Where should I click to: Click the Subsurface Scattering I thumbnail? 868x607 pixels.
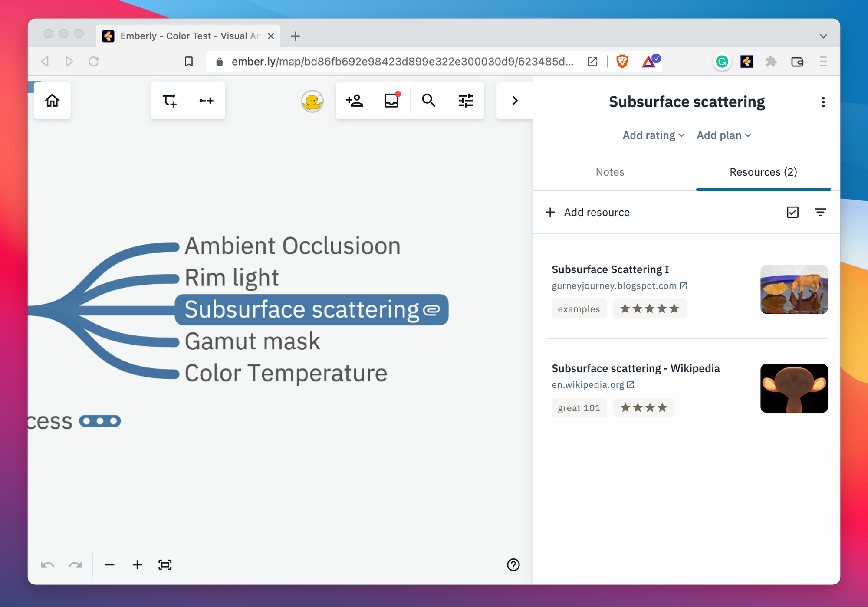(x=792, y=289)
